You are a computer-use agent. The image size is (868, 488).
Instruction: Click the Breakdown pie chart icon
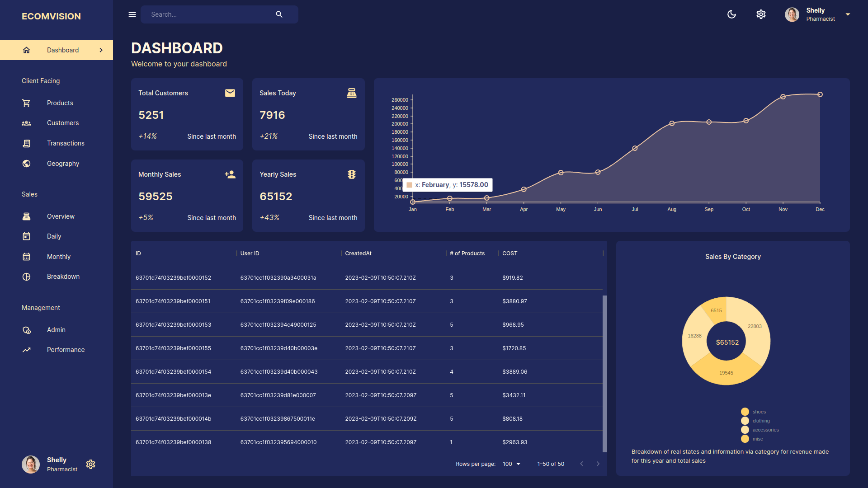click(x=26, y=277)
